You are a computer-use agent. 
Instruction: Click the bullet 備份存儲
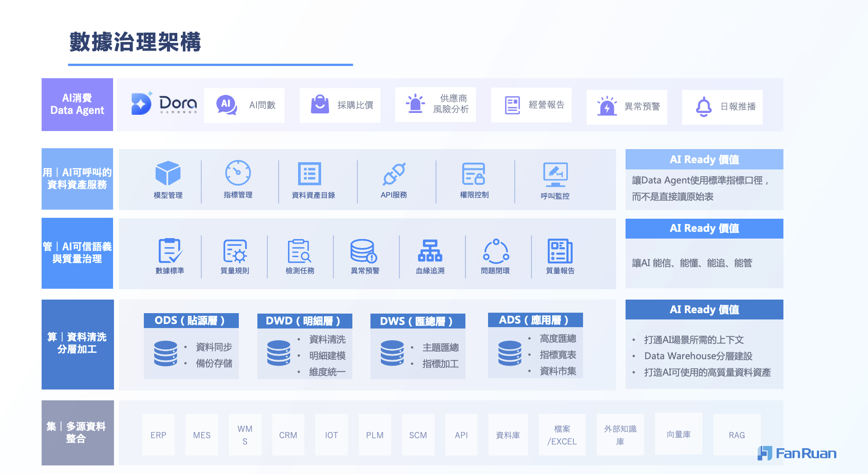pos(214,363)
